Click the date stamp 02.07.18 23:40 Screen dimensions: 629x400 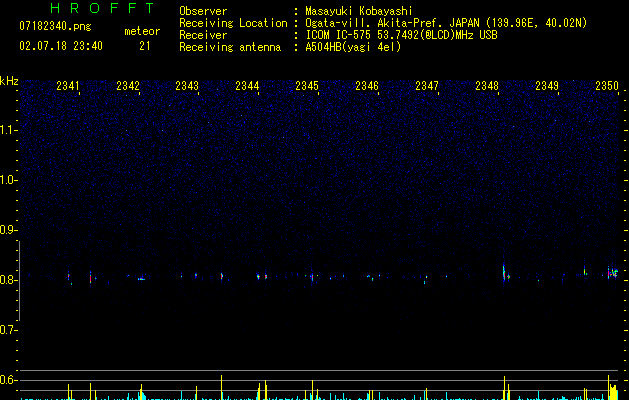[61, 46]
